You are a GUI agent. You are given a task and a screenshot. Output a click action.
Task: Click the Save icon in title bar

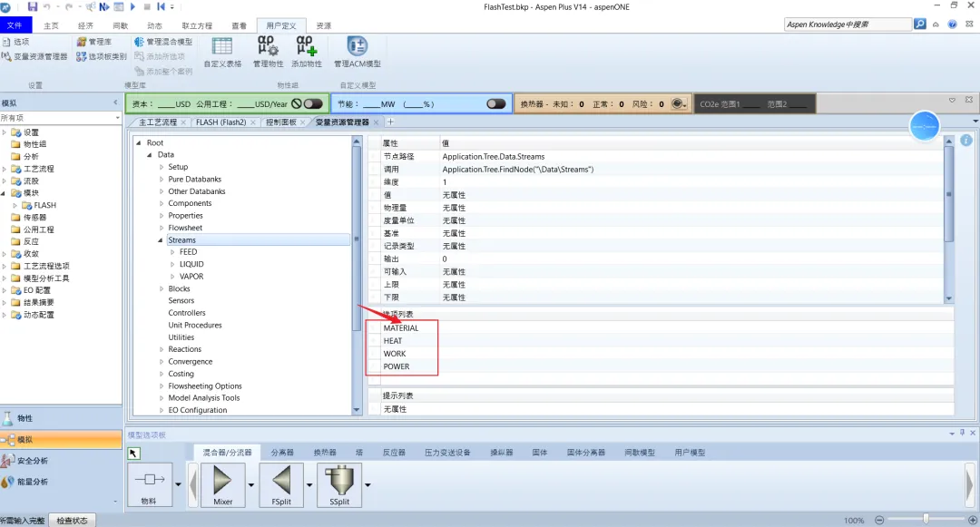click(33, 7)
